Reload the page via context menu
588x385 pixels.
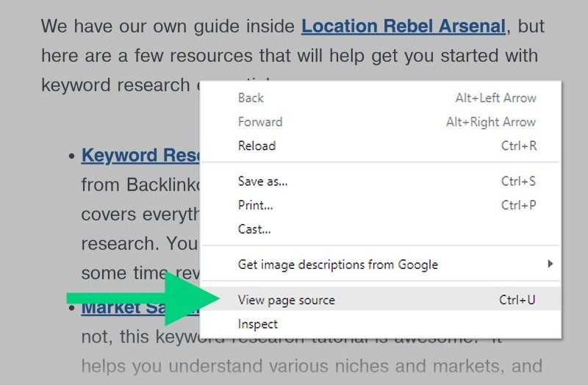point(257,145)
